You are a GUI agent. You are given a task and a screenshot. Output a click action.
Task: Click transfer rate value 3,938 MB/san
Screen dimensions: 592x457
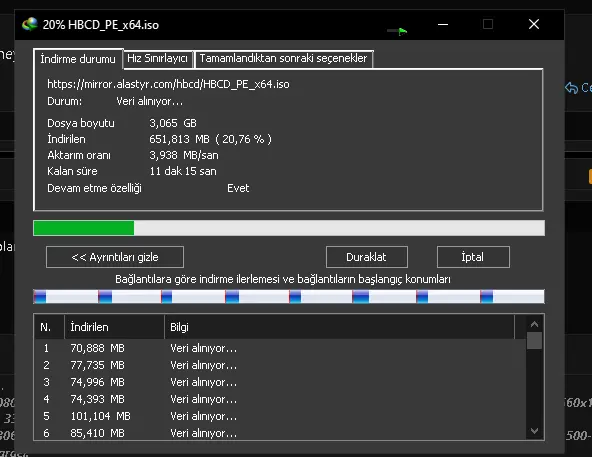pos(184,156)
